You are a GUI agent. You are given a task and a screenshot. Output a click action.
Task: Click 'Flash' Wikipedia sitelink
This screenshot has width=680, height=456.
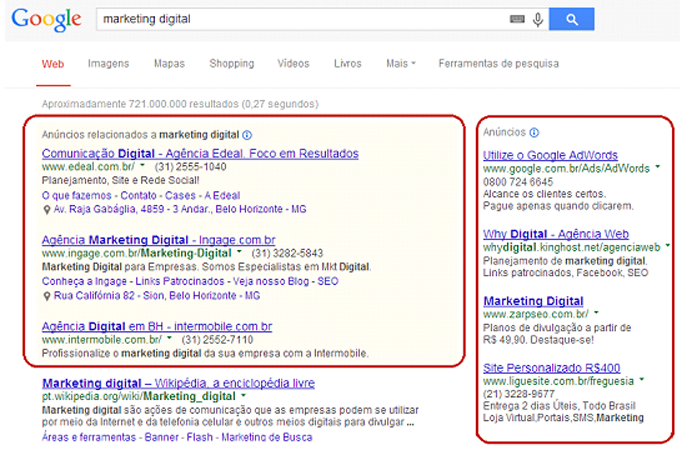coord(199,437)
